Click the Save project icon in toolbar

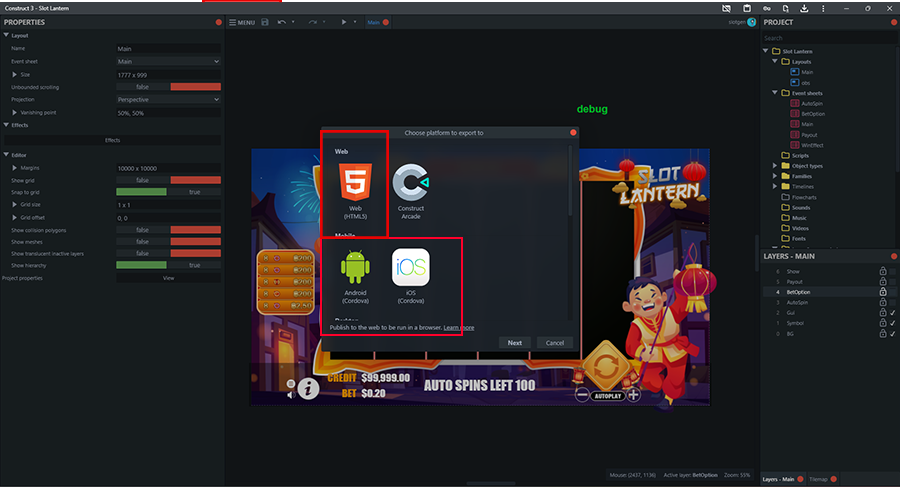tap(265, 22)
